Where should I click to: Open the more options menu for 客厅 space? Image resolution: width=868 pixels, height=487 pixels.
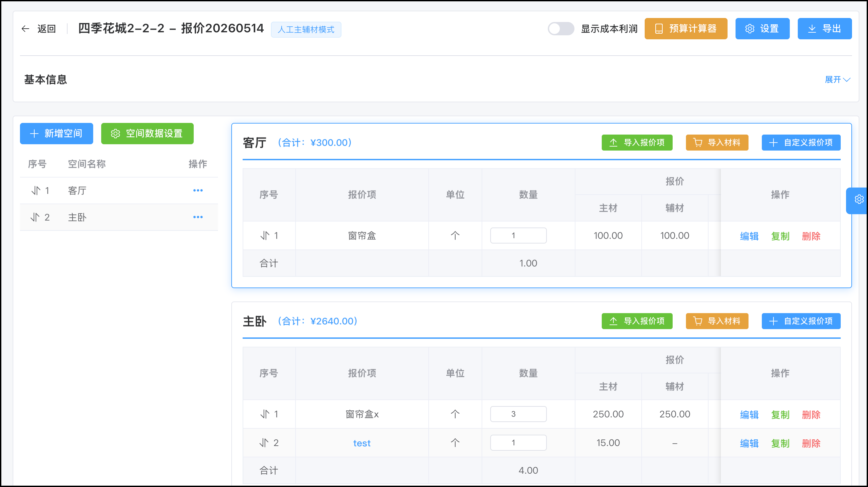[x=198, y=191]
